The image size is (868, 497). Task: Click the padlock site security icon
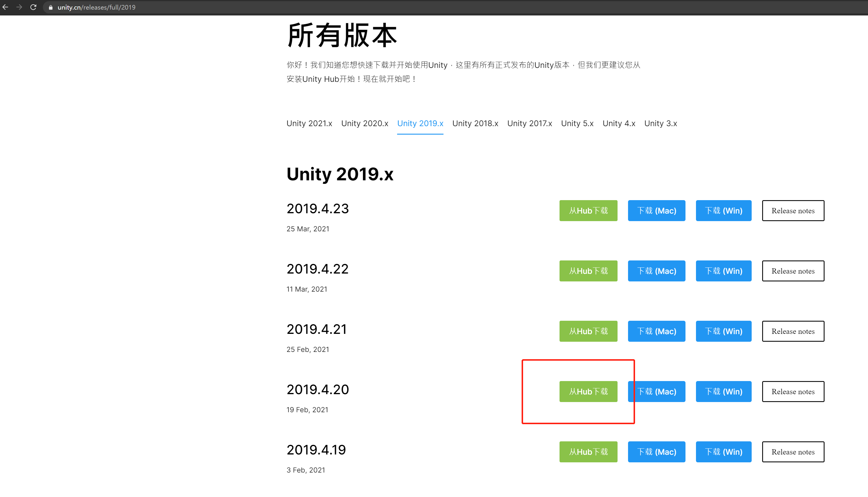click(x=50, y=8)
